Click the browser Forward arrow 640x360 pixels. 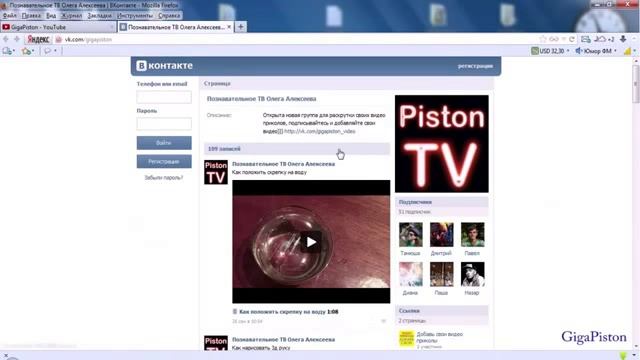point(17,39)
